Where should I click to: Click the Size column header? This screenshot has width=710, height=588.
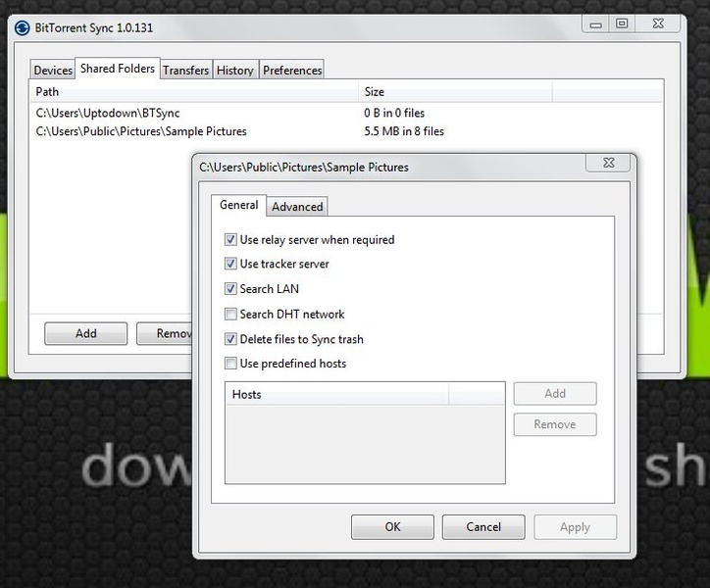click(x=456, y=92)
